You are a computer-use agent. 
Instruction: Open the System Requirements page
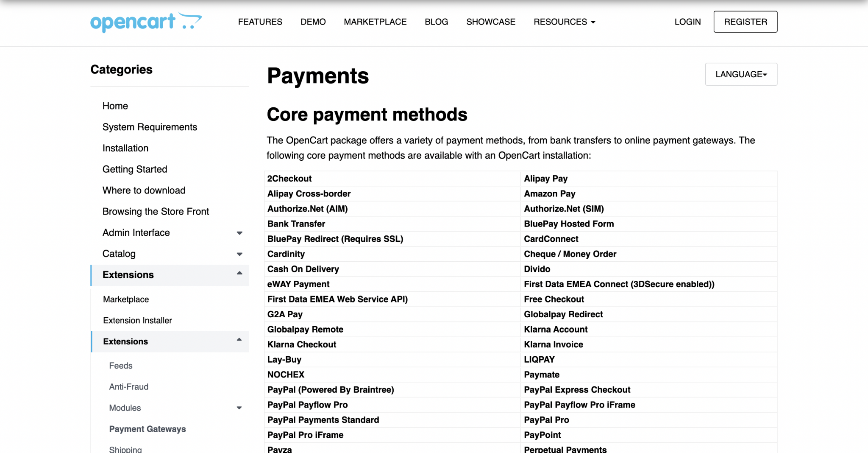150,127
